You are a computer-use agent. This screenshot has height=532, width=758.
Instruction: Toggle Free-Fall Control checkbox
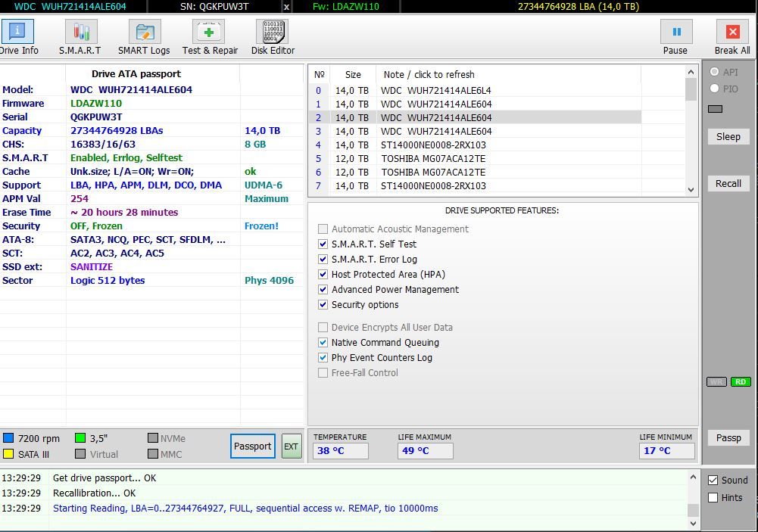(x=323, y=372)
